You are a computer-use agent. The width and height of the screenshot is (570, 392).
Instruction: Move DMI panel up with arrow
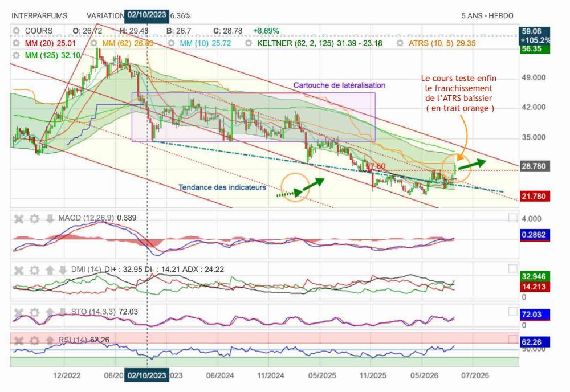pyautogui.click(x=50, y=270)
